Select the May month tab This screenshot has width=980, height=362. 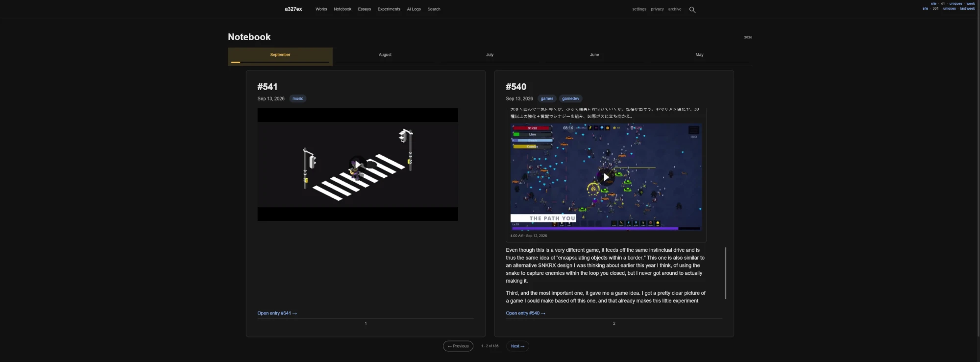point(699,55)
